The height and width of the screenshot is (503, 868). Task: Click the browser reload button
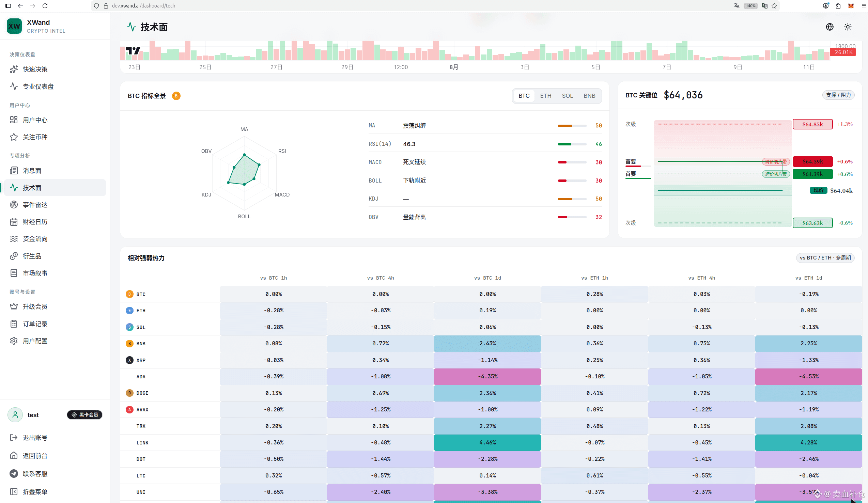[45, 5]
